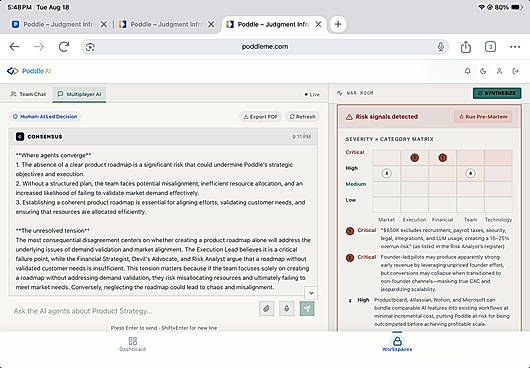Click Human-AI Led Decision badge
530x368 pixels.
[x=45, y=117]
